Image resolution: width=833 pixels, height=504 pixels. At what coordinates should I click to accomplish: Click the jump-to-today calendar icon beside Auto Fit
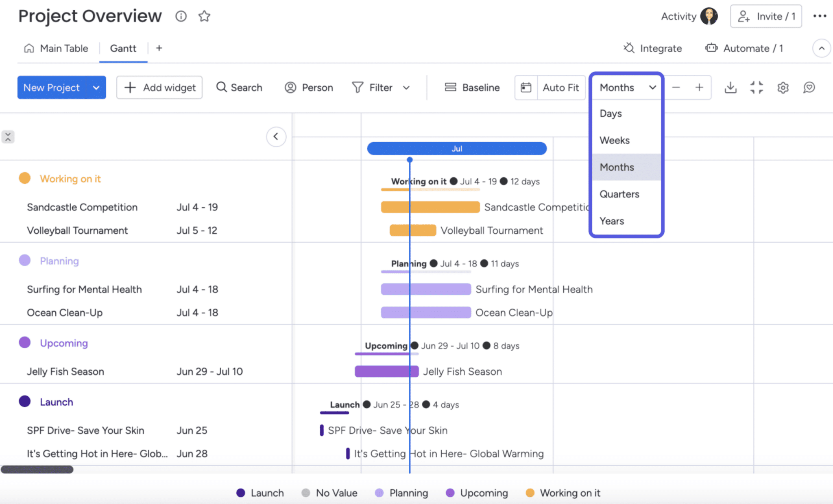coord(526,87)
